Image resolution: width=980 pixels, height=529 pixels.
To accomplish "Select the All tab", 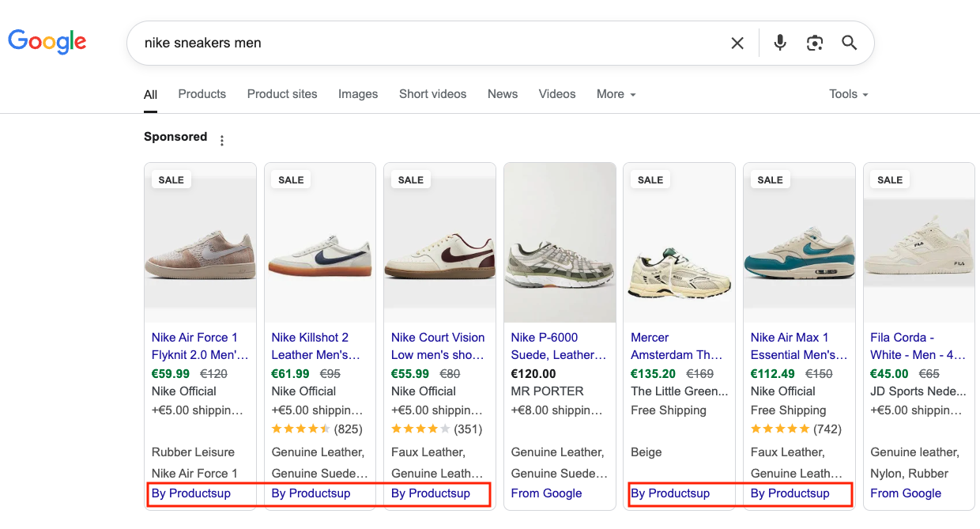I will [150, 94].
